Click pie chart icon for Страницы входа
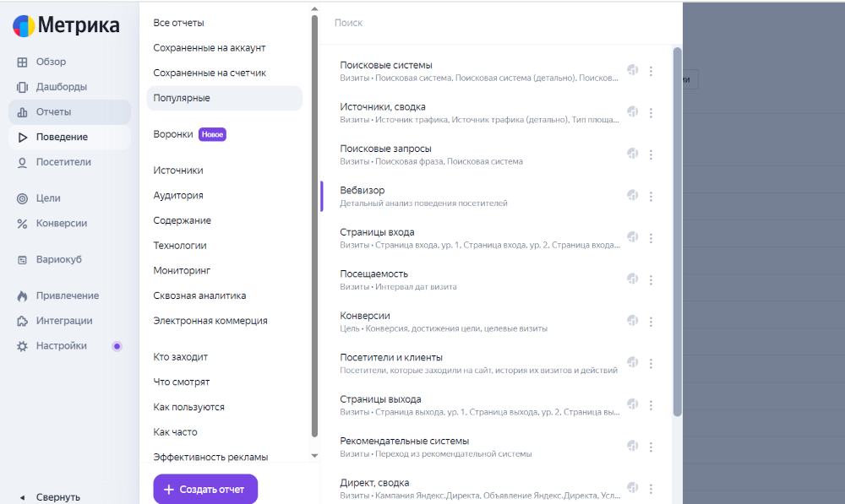 click(633, 237)
